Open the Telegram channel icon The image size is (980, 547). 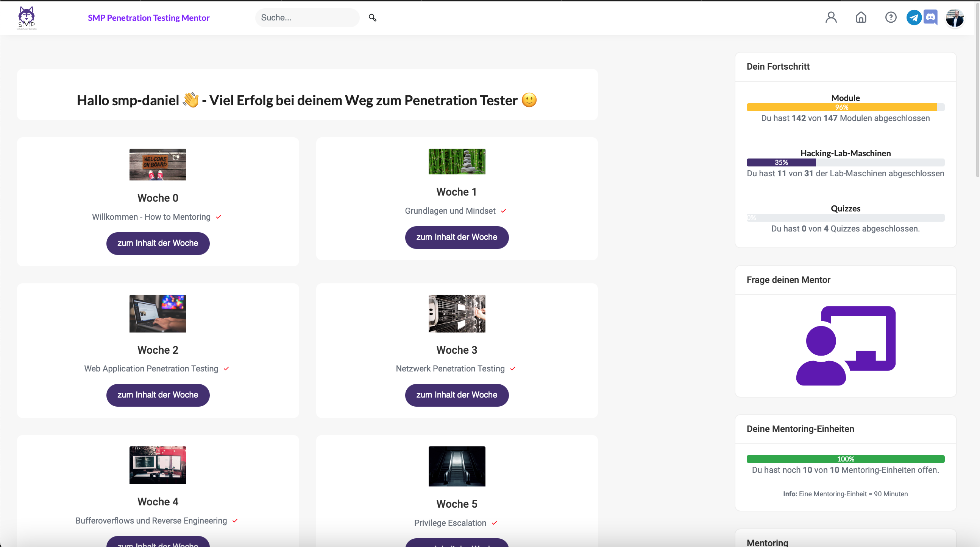point(914,17)
